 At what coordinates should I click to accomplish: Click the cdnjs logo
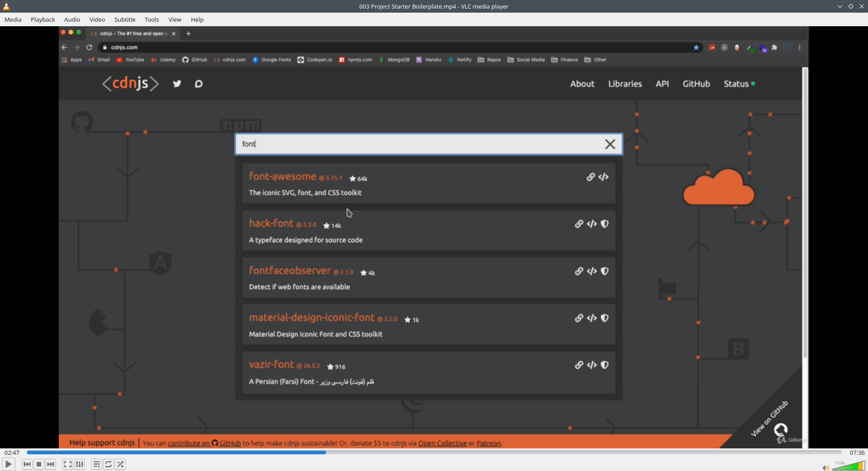coord(130,84)
